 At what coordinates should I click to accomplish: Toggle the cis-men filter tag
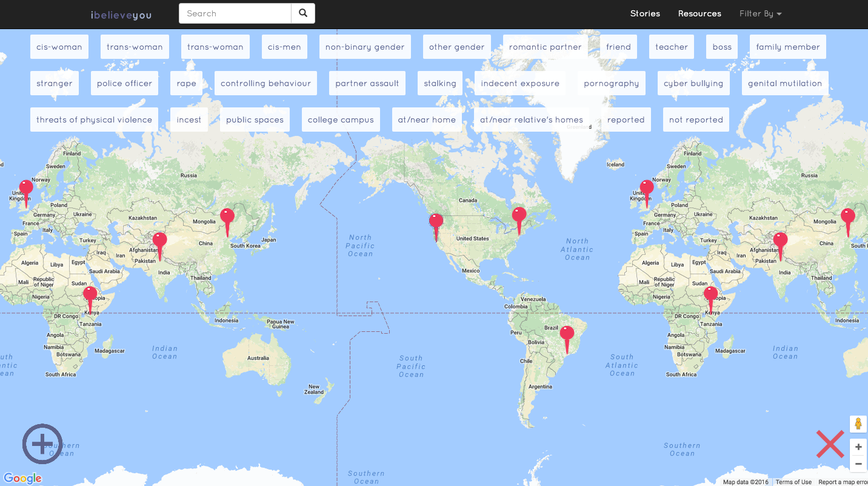(x=284, y=47)
